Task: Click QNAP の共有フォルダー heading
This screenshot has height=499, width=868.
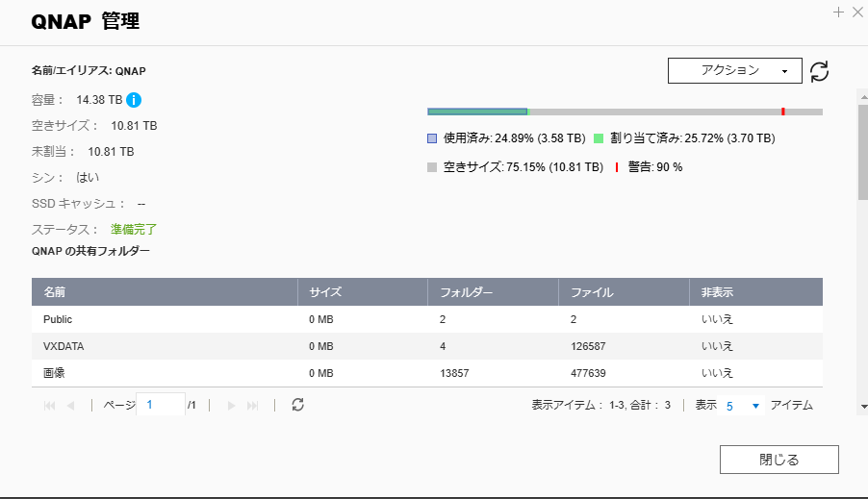Action: (90, 251)
